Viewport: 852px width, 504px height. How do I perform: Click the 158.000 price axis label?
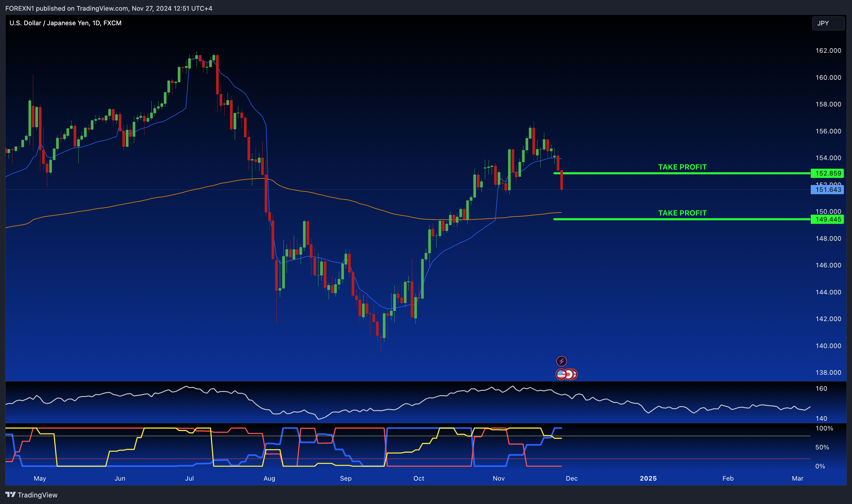(828, 104)
